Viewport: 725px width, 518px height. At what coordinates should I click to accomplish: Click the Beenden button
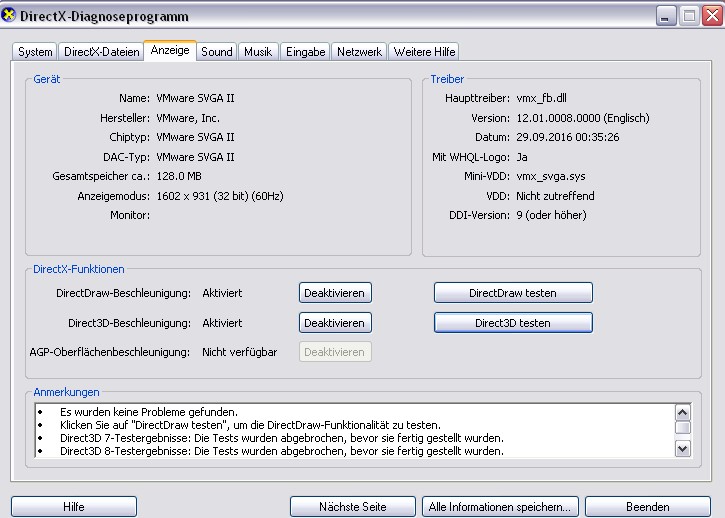647,506
